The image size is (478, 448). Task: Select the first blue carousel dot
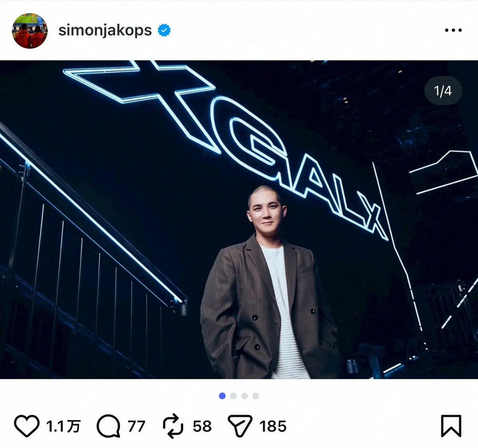tap(222, 396)
